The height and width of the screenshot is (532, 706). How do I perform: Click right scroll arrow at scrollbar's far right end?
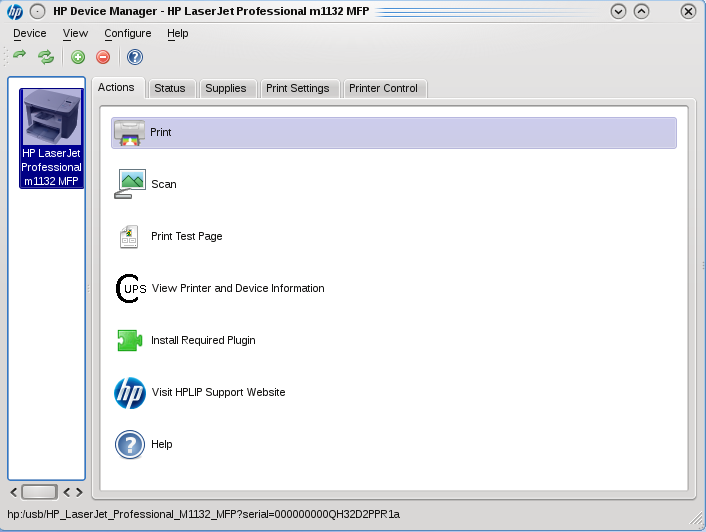[x=80, y=492]
